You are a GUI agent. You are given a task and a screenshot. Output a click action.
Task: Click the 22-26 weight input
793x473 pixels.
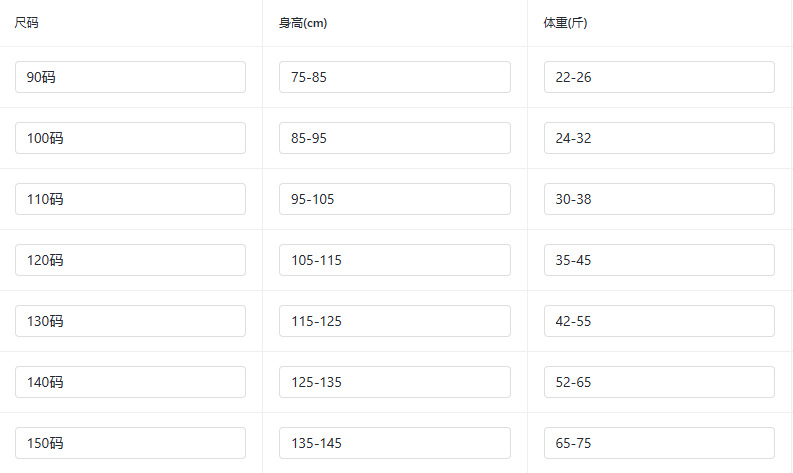click(x=659, y=77)
